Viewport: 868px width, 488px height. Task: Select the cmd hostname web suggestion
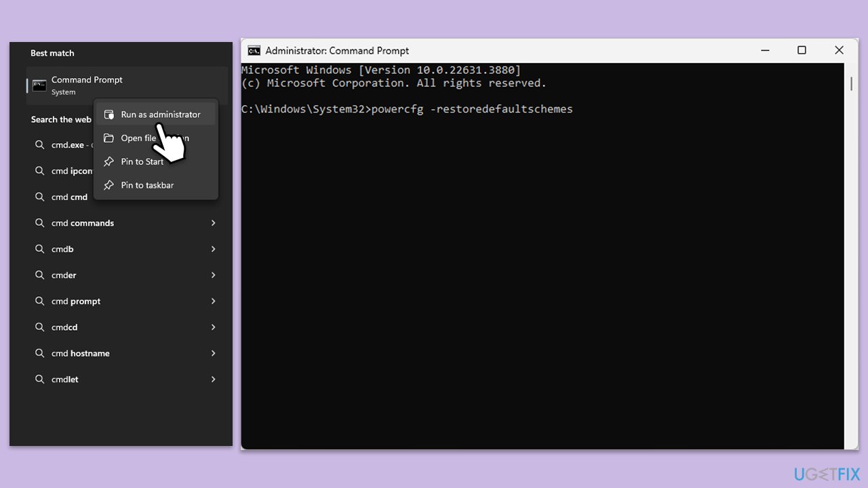pos(127,353)
